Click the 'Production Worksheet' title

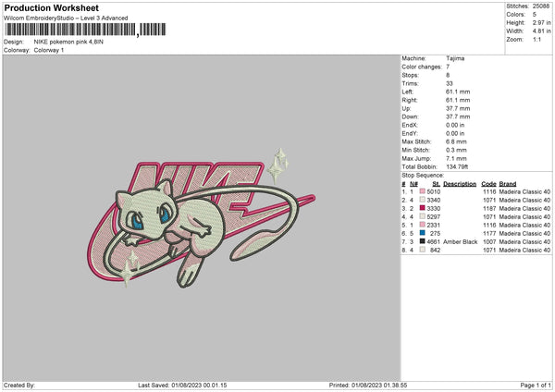[x=51, y=7]
